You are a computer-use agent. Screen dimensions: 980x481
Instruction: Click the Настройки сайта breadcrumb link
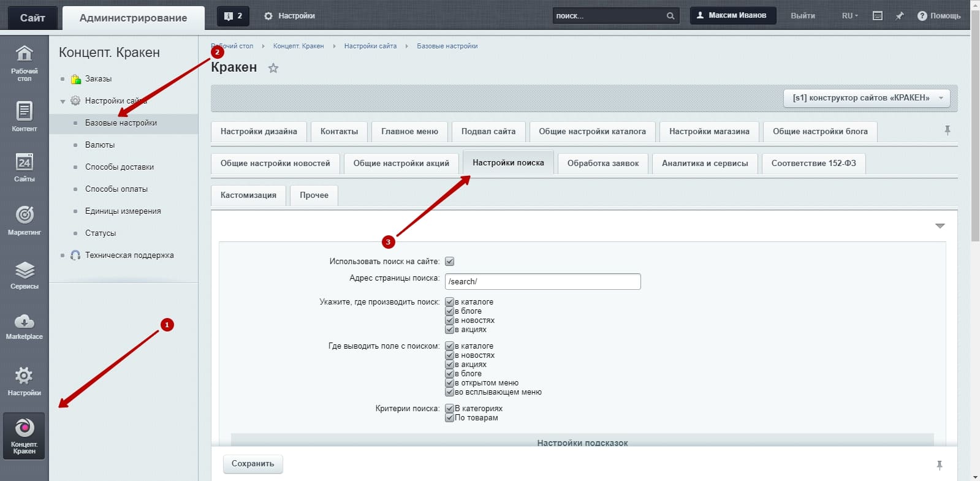pyautogui.click(x=370, y=46)
